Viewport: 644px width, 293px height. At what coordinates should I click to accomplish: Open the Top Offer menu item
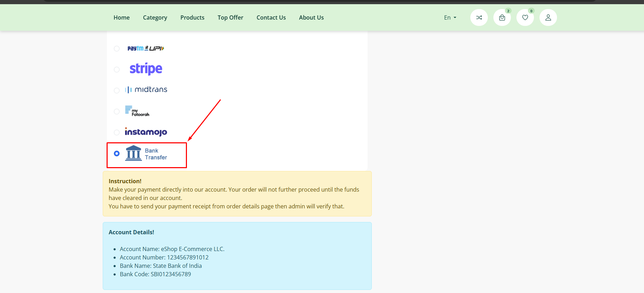(x=230, y=17)
